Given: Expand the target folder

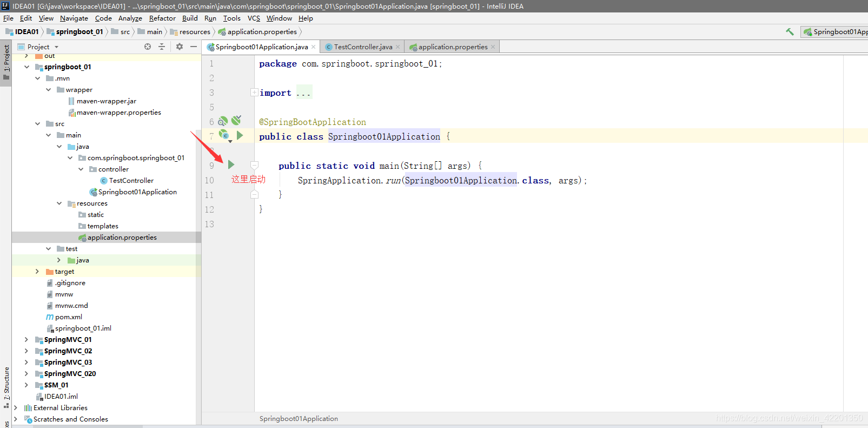Looking at the screenshot, I should coord(37,272).
